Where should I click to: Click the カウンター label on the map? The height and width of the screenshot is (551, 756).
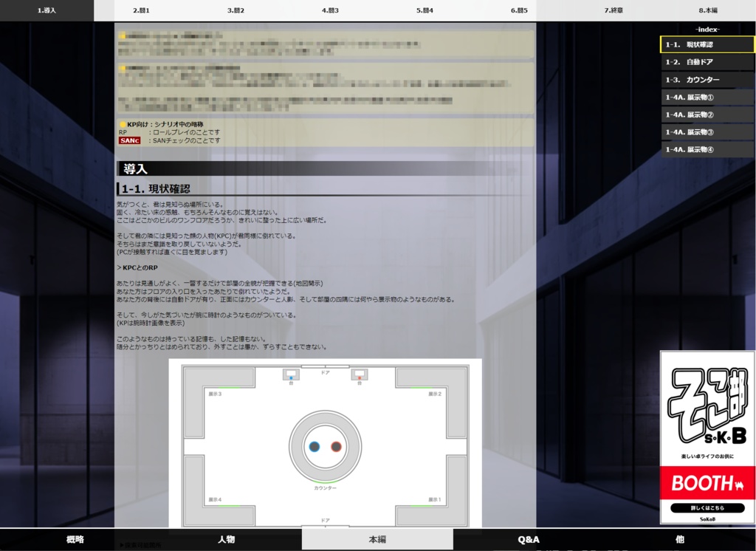(325, 487)
